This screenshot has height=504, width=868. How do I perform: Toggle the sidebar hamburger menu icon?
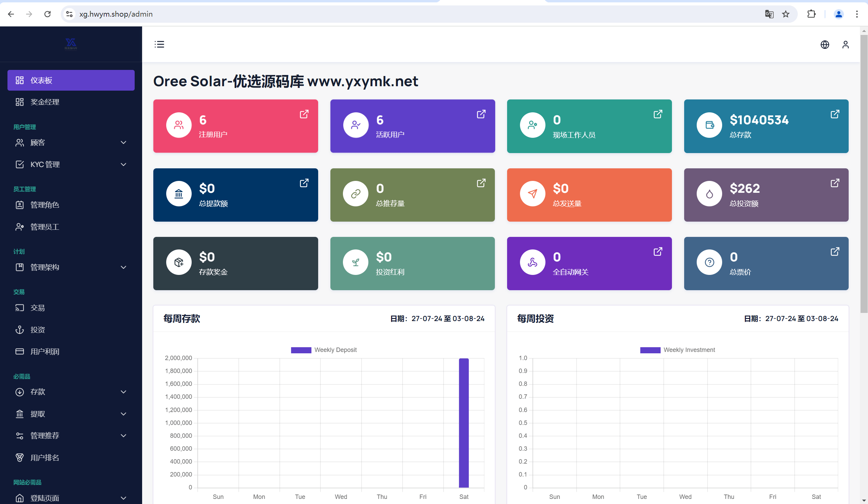[159, 44]
